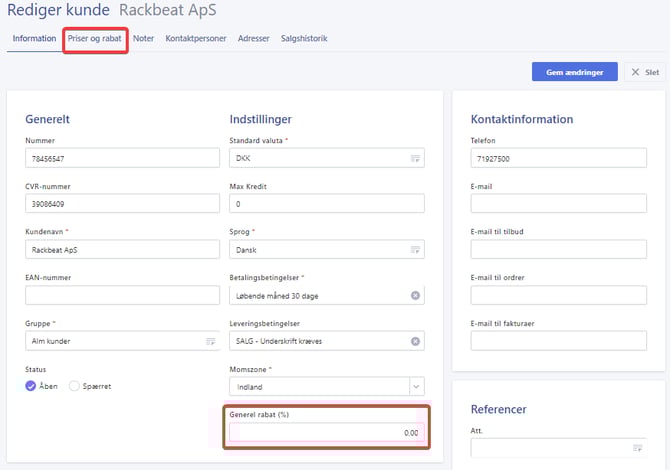Focus the EAN-nummer input field
Screen dimensions: 670x470
tap(121, 295)
